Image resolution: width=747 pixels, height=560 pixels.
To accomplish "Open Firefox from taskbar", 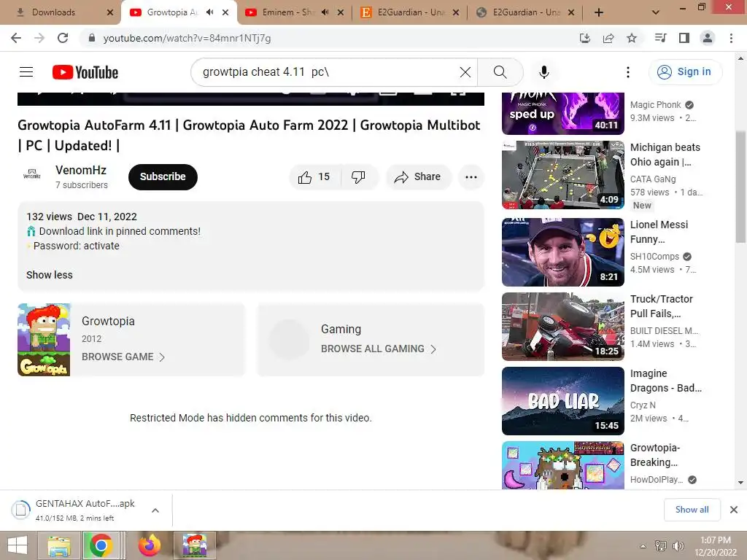I will tap(150, 545).
